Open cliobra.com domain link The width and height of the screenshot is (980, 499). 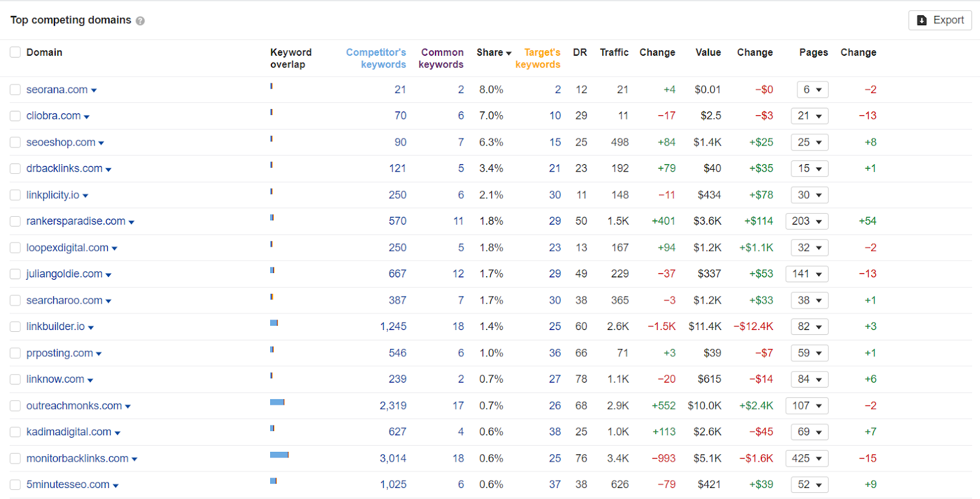[x=53, y=116]
